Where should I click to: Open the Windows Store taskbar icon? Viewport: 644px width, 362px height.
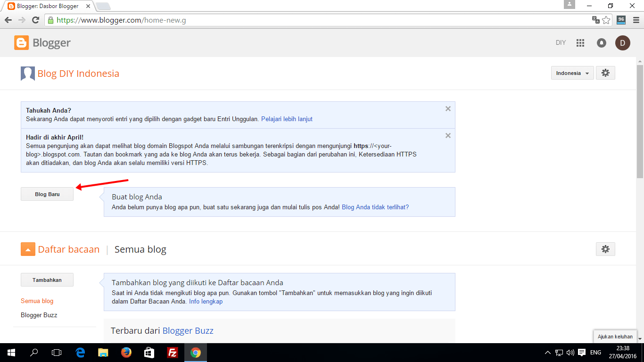(x=149, y=353)
